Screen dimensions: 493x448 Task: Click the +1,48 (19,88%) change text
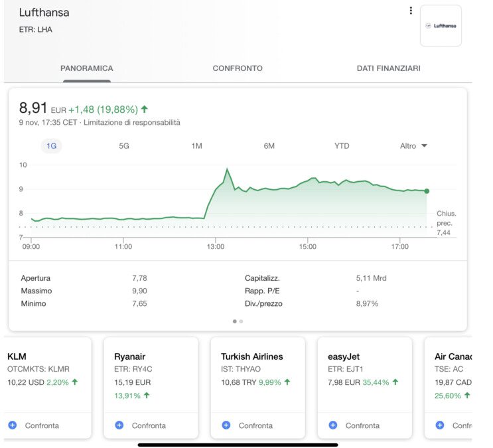point(103,110)
